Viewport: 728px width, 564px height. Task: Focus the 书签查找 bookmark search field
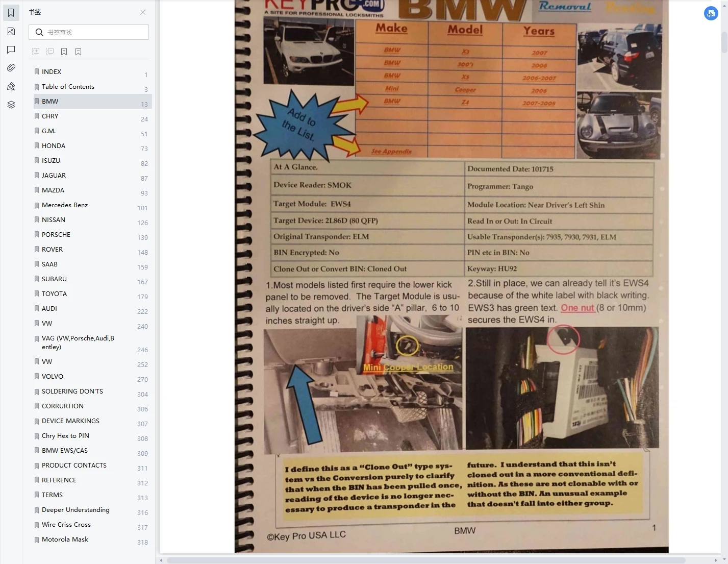tap(89, 32)
